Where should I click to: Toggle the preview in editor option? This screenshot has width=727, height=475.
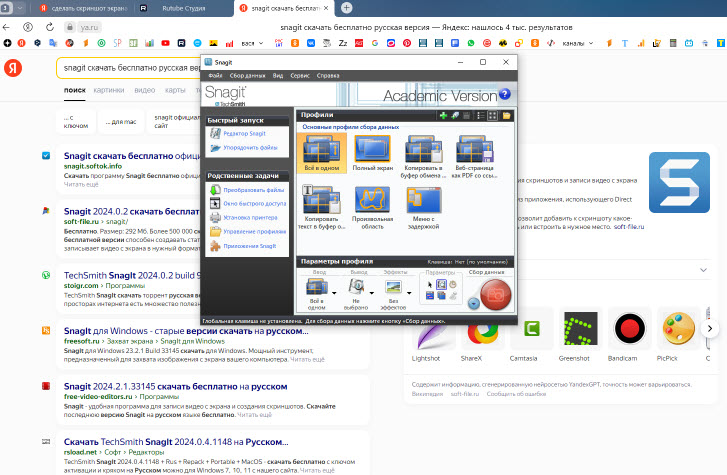(441, 284)
